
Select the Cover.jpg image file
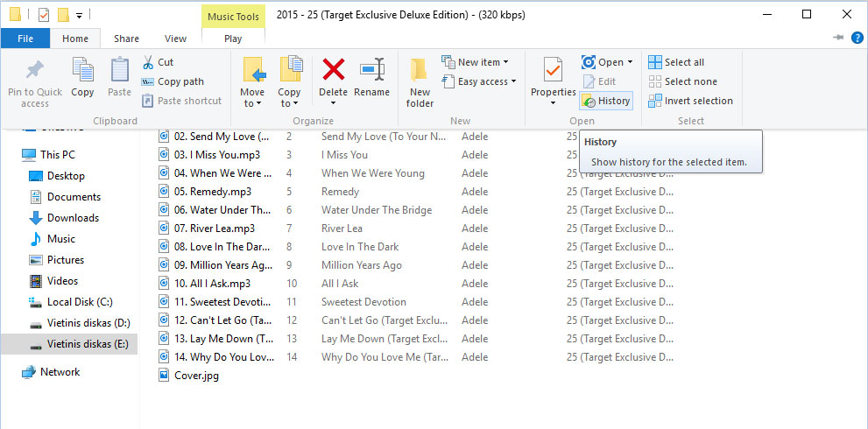(189, 376)
